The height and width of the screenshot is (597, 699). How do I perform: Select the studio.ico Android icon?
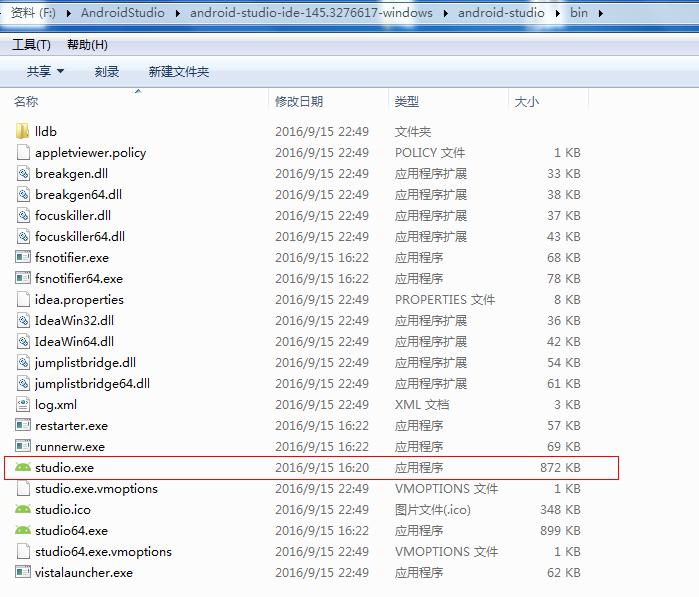pyautogui.click(x=23, y=509)
